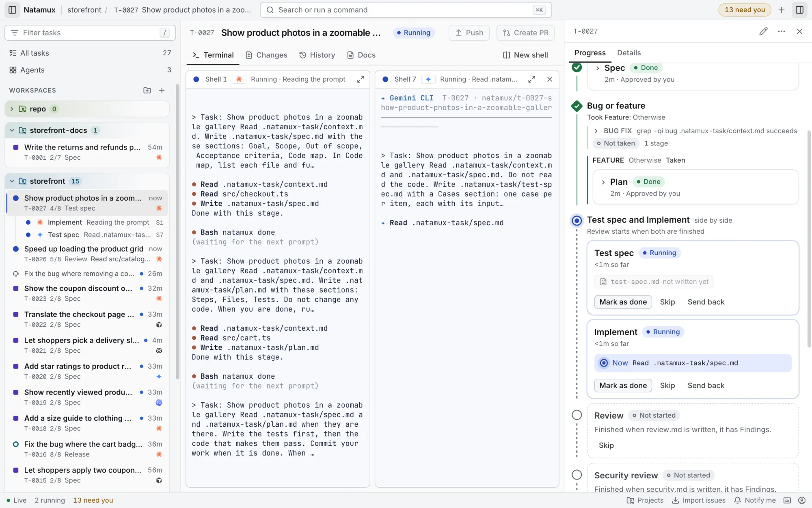Close the T-0027 progress panel

[x=799, y=31]
